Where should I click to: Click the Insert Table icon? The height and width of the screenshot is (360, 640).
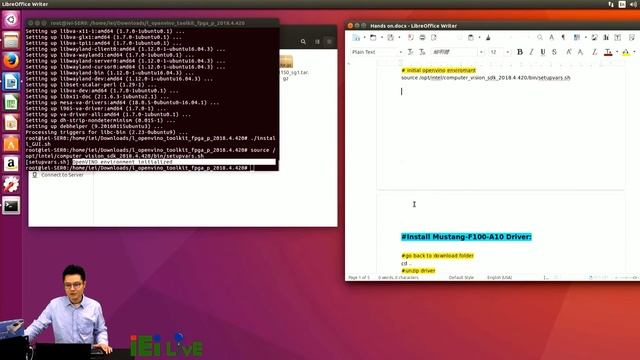coord(577,38)
